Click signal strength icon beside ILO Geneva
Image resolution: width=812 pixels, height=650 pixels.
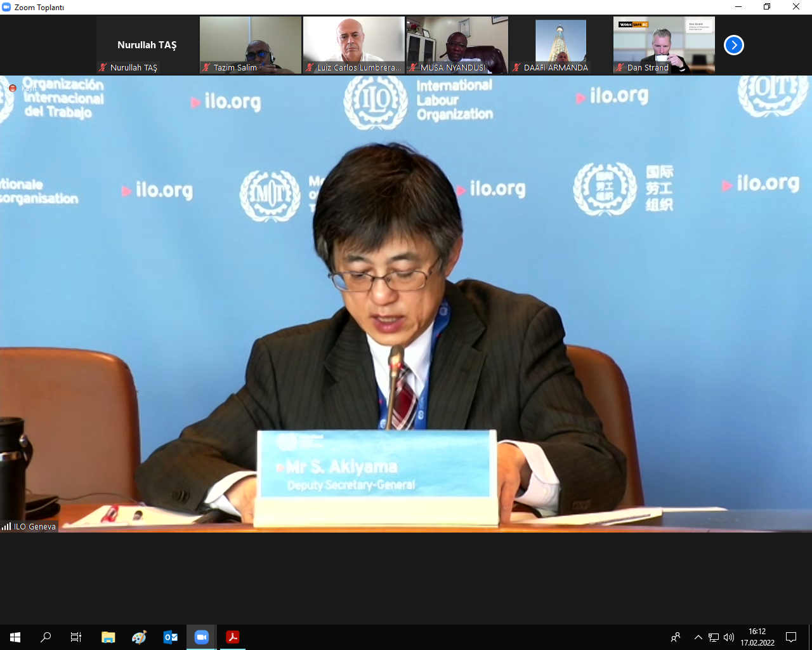click(6, 526)
